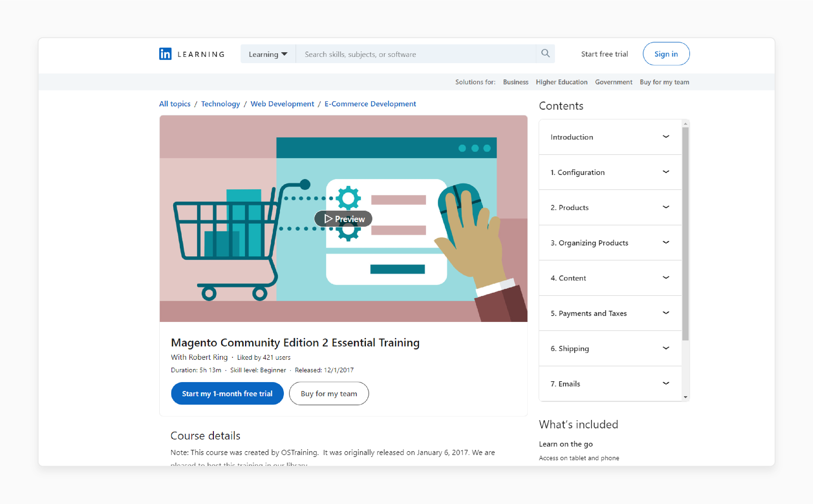The image size is (813, 504).
Task: Go to E-Commerce Development breadcrumb
Action: 370,104
